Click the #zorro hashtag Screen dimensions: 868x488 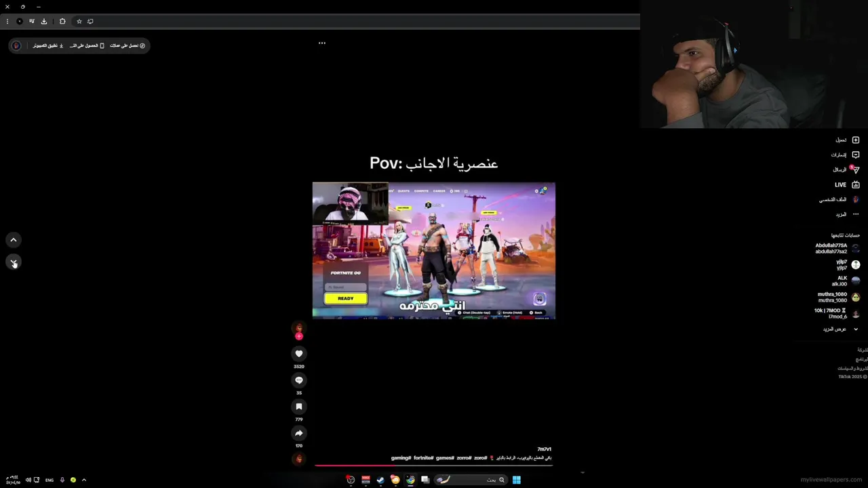(x=464, y=458)
